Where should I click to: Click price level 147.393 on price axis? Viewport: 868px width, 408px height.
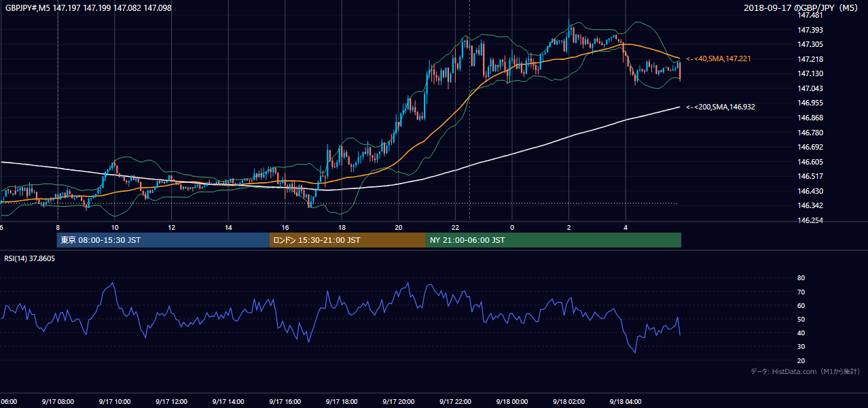(x=811, y=30)
